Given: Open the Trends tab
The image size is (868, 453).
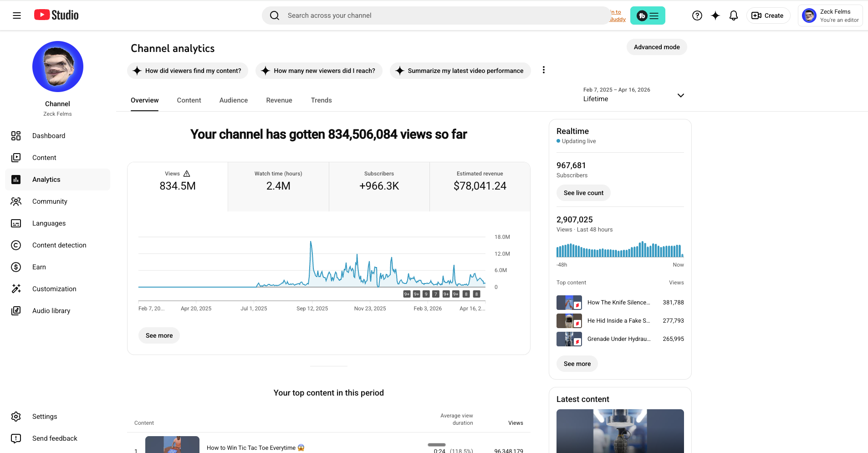Looking at the screenshot, I should [321, 100].
